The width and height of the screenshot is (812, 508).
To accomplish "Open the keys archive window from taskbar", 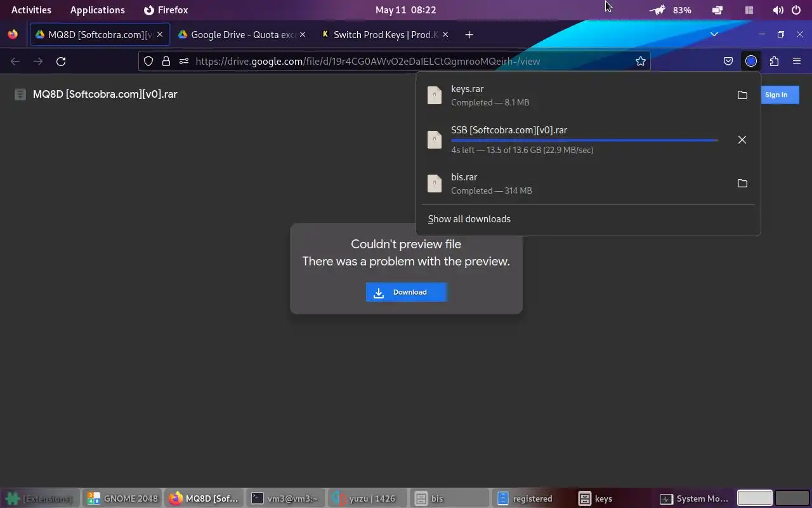I will pyautogui.click(x=613, y=498).
